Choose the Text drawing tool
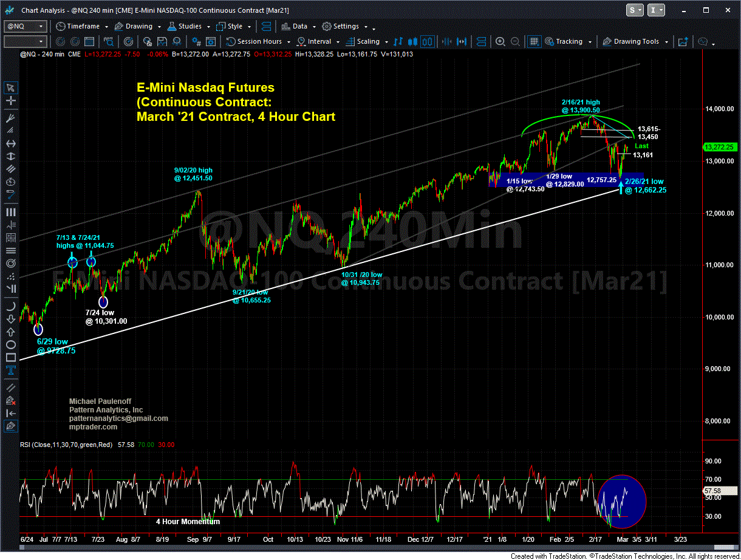 click(x=10, y=370)
